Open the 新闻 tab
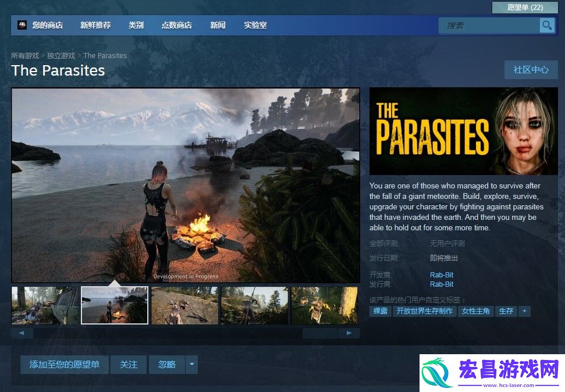The height and width of the screenshot is (392, 565). [x=218, y=25]
